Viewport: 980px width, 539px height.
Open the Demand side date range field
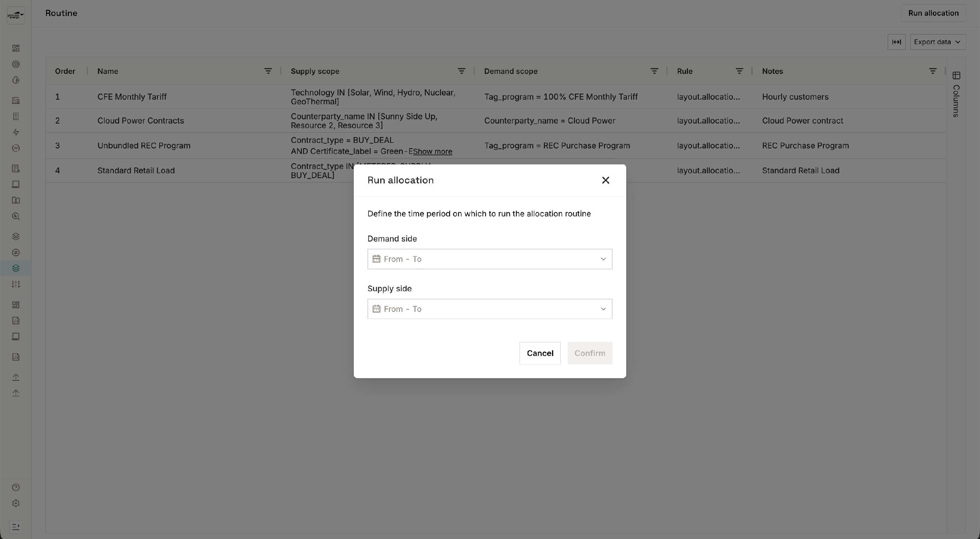[489, 259]
